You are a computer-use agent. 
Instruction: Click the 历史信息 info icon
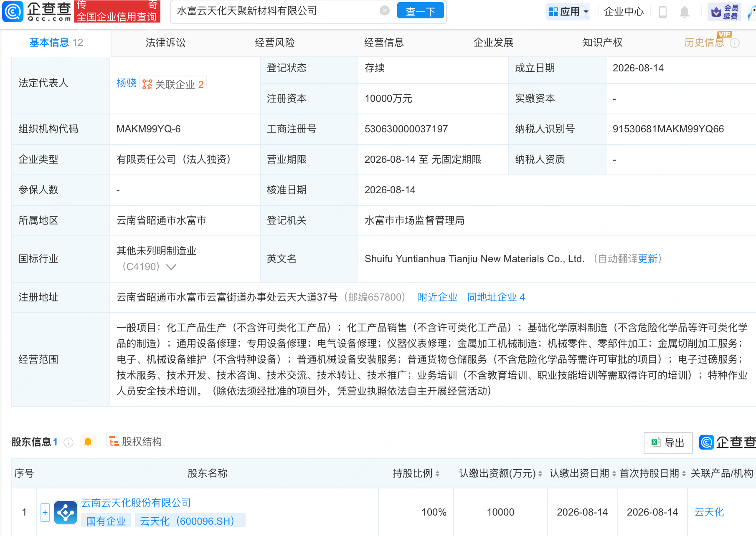coord(735,43)
